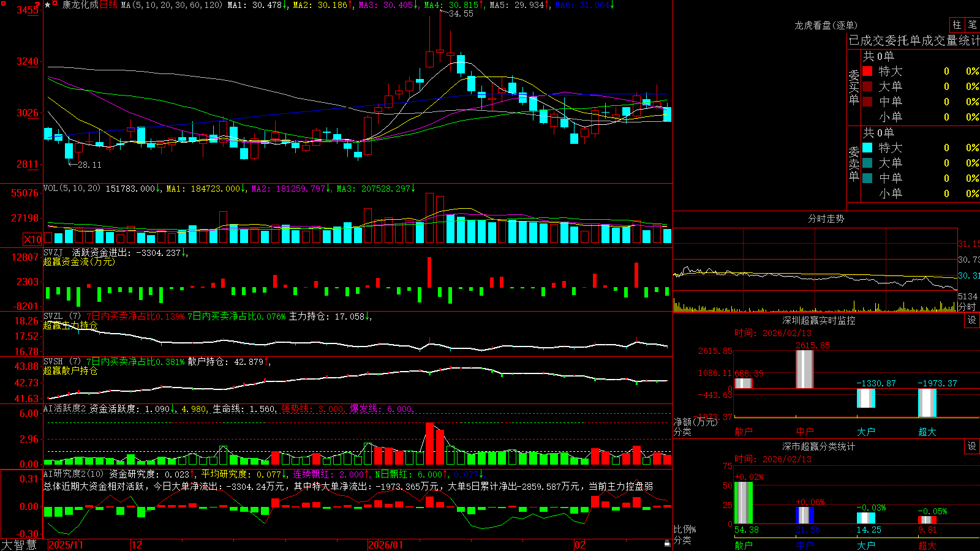Viewport: 980px width, 551px height.
Task: Click the MA(5,10,20,30,60,120) indicator label
Action: (x=171, y=5)
